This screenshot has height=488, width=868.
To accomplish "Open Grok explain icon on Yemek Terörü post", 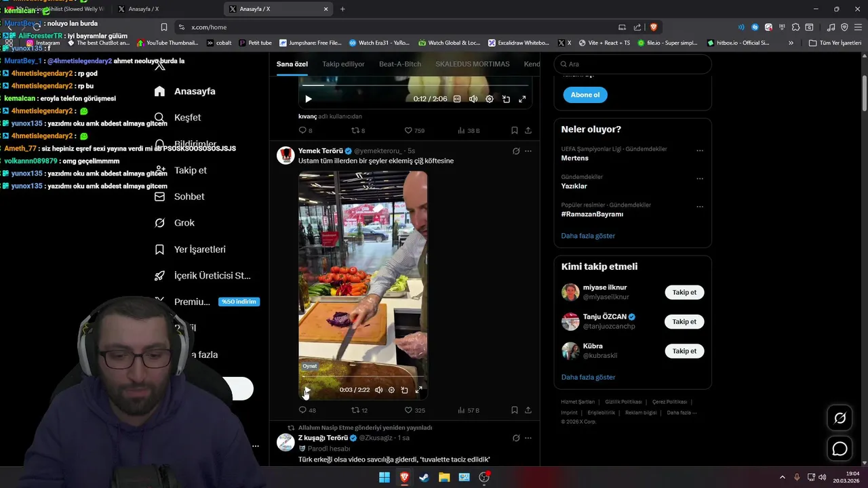I will (x=516, y=151).
